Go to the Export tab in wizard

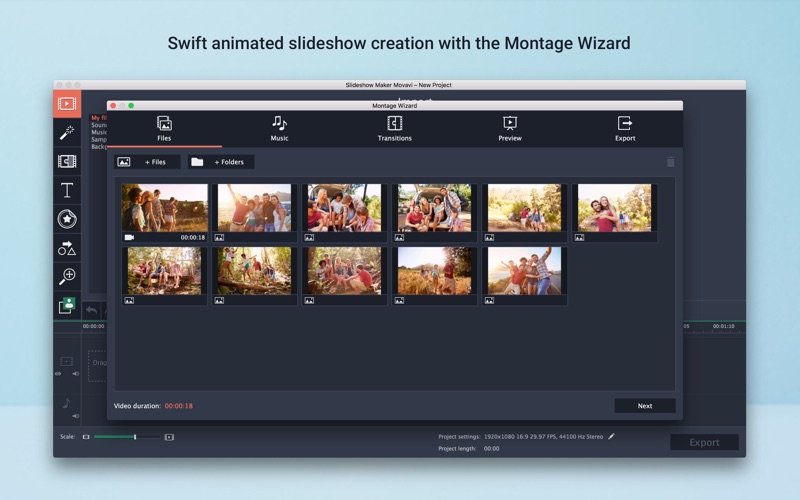(625, 129)
